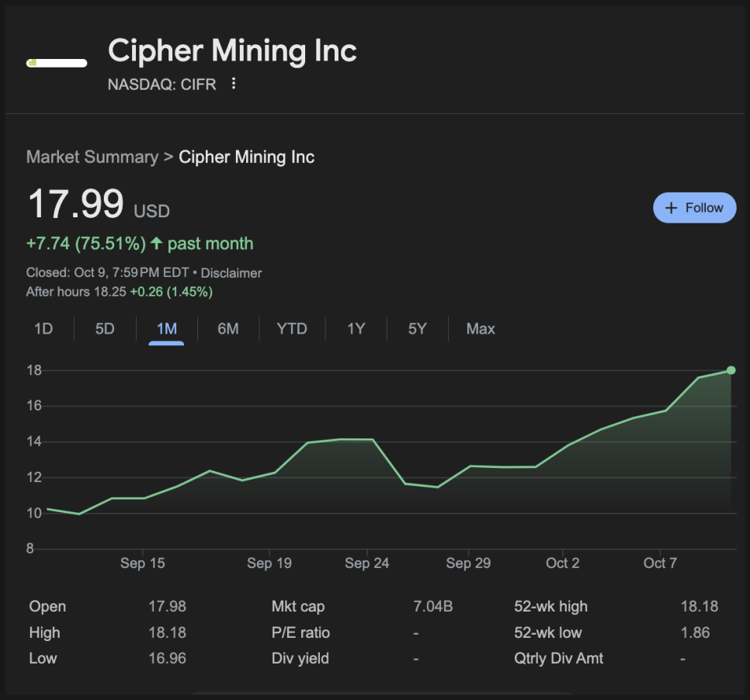Viewport: 750px width, 700px height.
Task: Click the Sep 15 date axis label
Action: [x=143, y=563]
